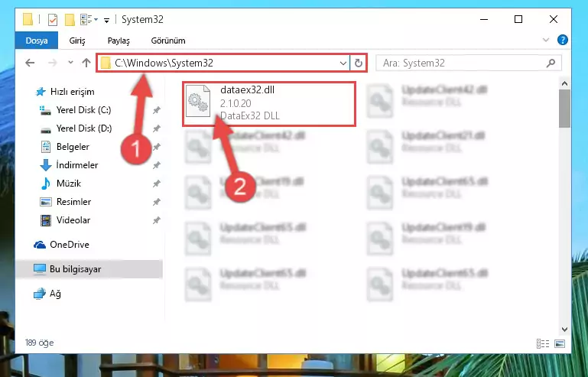The width and height of the screenshot is (588, 377).
Task: Click the Ağ network icon
Action: click(x=40, y=294)
